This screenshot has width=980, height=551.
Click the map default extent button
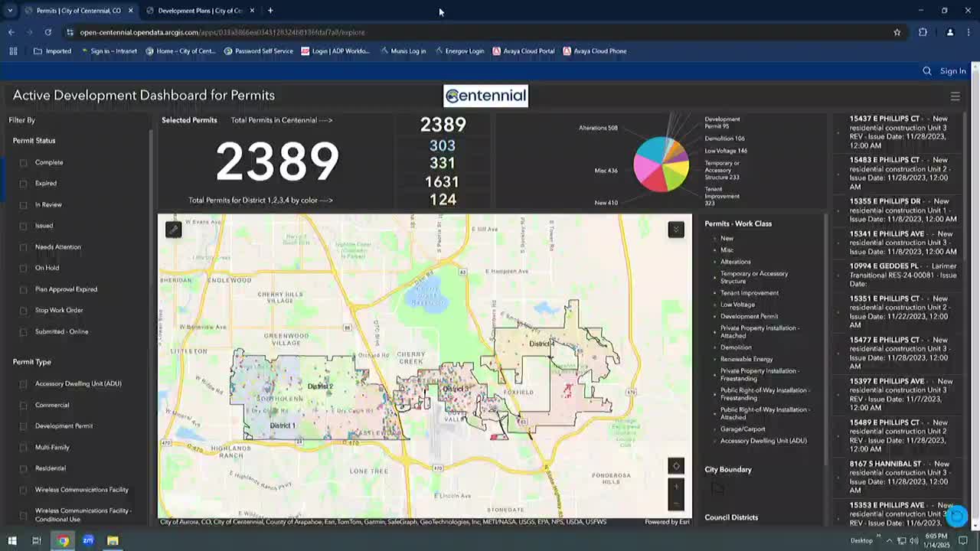(675, 466)
